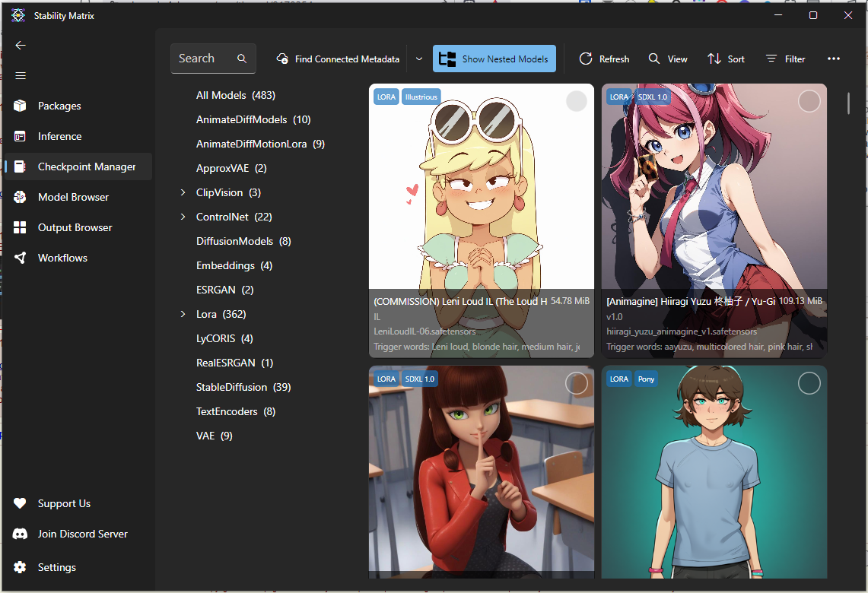Click the Output Browser grid icon
The width and height of the screenshot is (868, 593).
20,227
